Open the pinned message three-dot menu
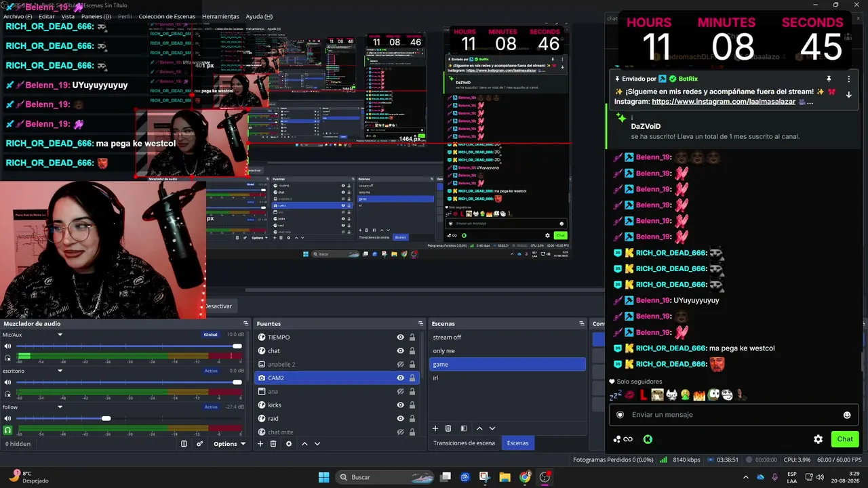Viewport: 868px width, 488px height. click(848, 79)
